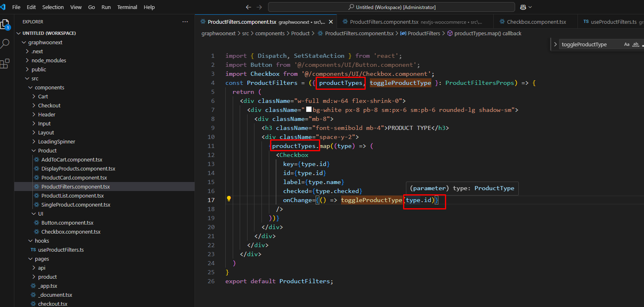
Task: Expand the node_modules folder
Action: tap(48, 60)
